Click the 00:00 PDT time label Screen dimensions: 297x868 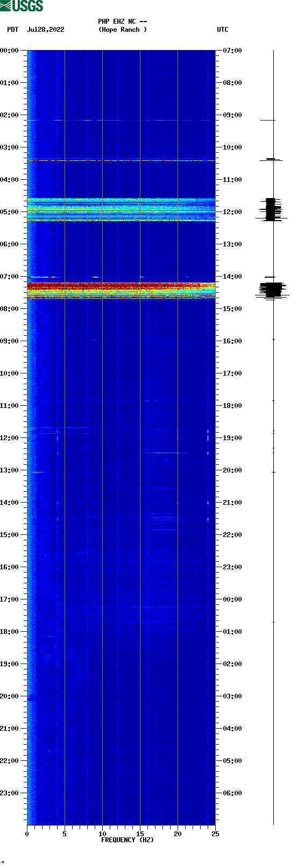[9, 51]
